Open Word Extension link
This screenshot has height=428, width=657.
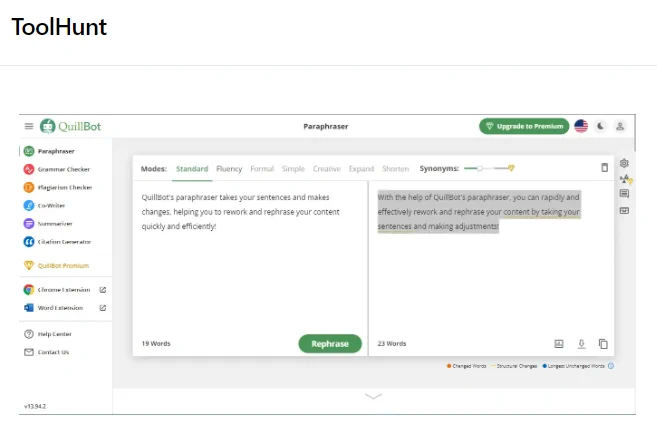point(53,308)
